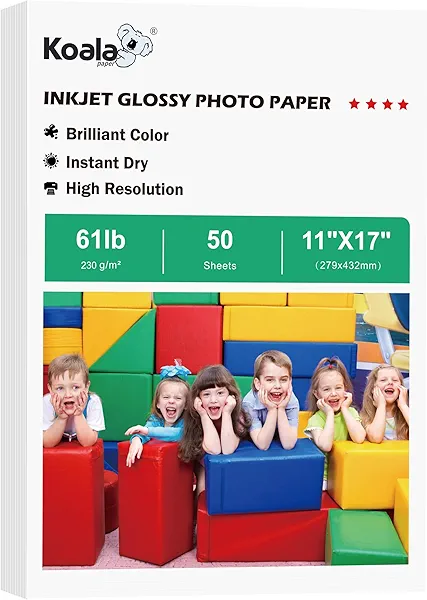Screen dimensions: 427x600
Task: Click the registered trademark symbol
Action: (153, 31)
